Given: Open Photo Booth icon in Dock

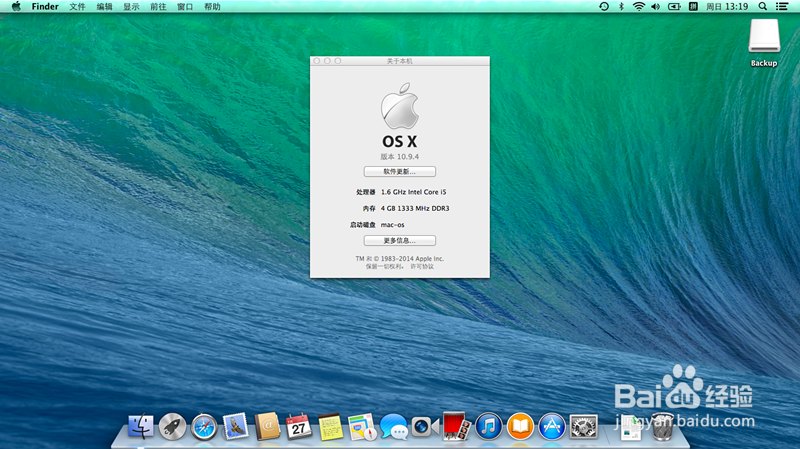Looking at the screenshot, I should point(457,426).
